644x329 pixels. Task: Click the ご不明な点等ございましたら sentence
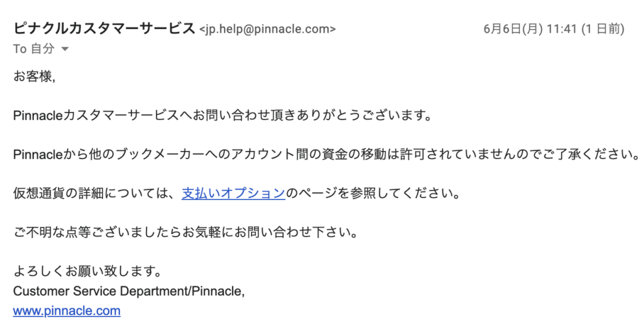tap(97, 233)
